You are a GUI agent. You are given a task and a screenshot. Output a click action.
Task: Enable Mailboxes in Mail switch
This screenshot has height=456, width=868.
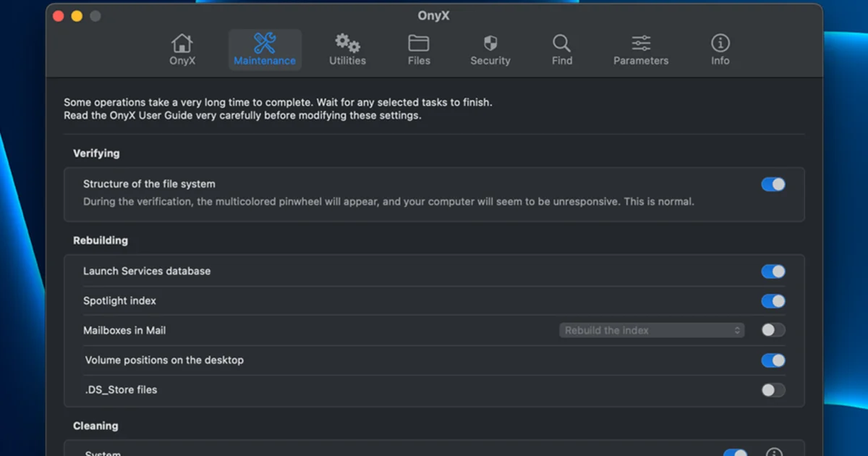click(773, 330)
